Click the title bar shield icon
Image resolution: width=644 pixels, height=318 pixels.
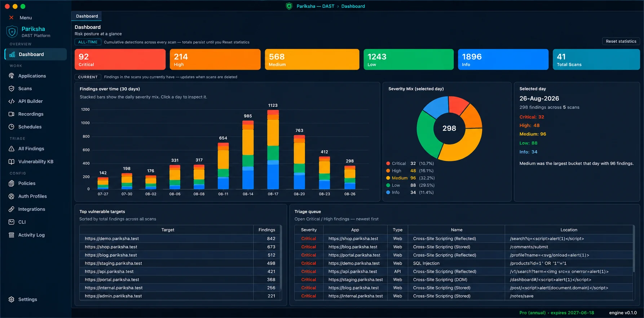click(x=289, y=6)
